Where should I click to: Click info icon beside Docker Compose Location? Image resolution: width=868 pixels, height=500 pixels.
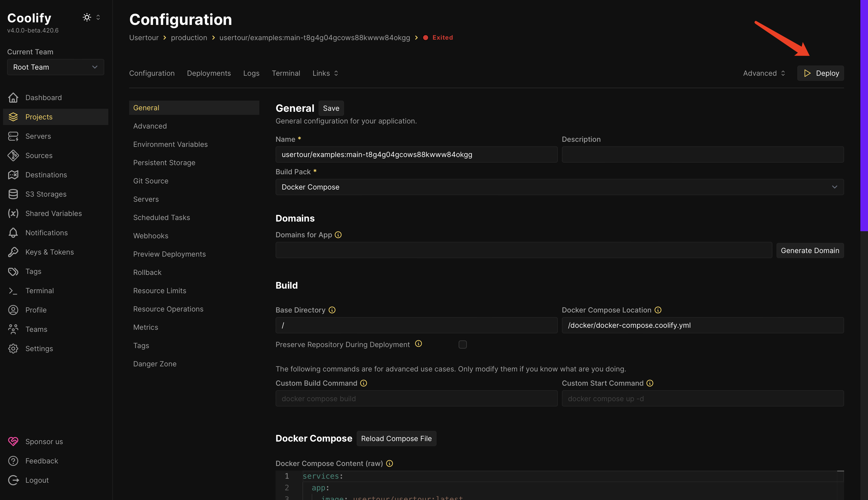[x=658, y=310]
